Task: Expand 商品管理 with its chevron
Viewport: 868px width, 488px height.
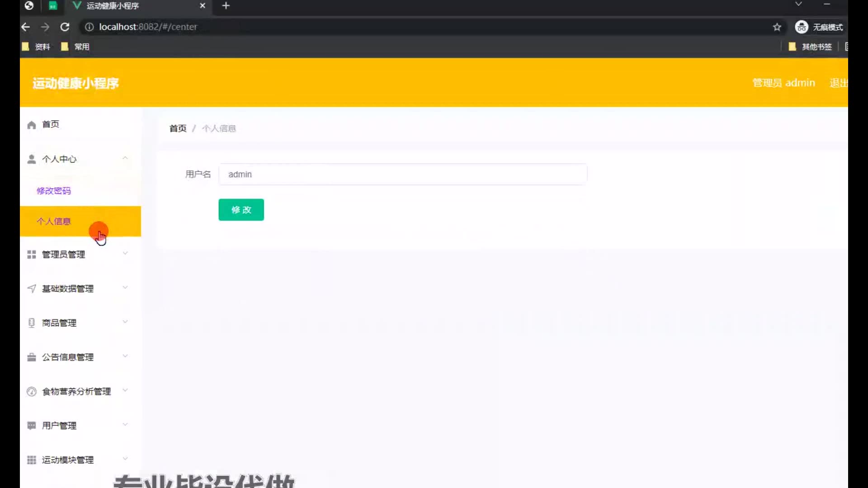Action: [x=125, y=322]
